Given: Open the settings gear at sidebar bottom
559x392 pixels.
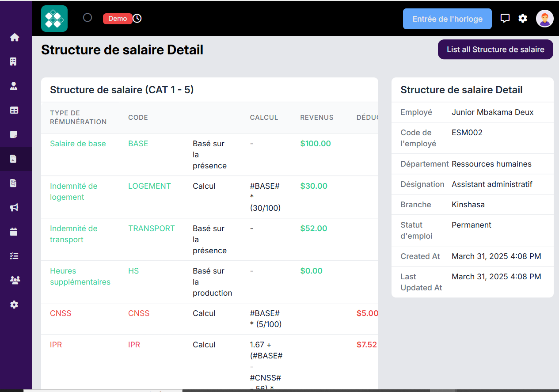Looking at the screenshot, I should tap(15, 304).
